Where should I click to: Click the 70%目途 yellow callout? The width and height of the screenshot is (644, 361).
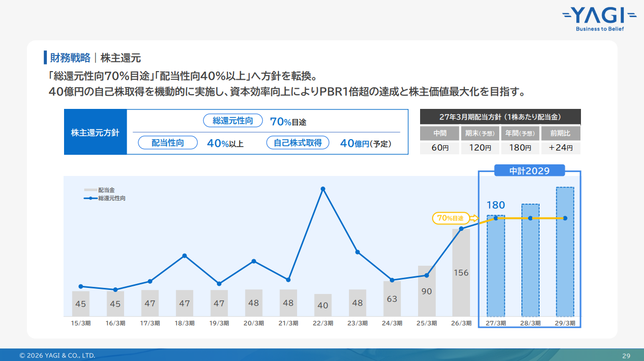450,218
